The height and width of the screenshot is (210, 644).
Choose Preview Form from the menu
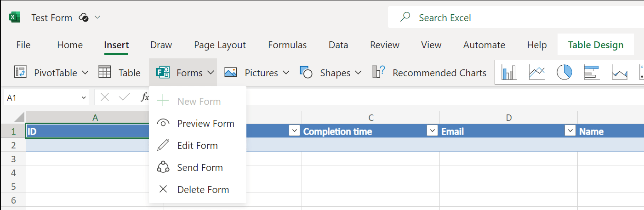point(205,124)
